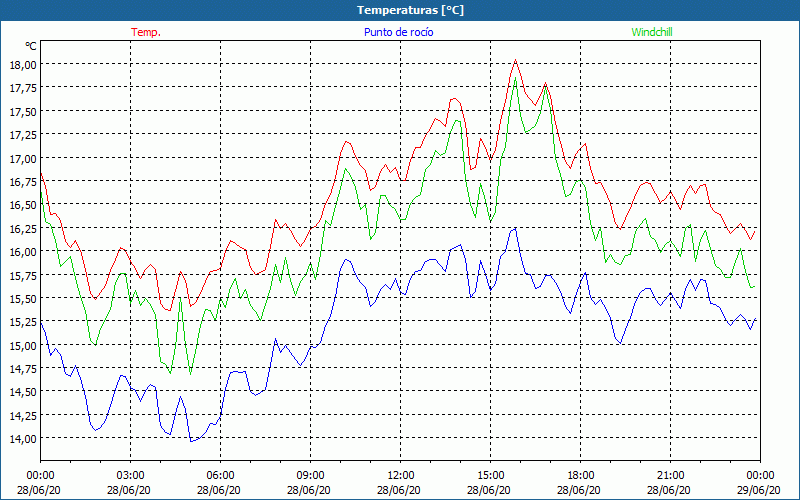Select the 16,00 y-axis value
Screen dimensions: 800x500
tap(23, 252)
